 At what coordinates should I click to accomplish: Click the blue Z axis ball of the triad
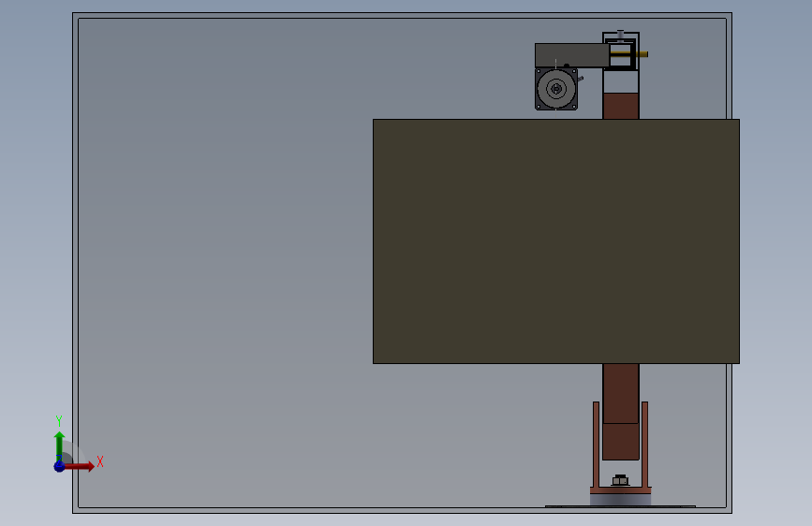59,466
